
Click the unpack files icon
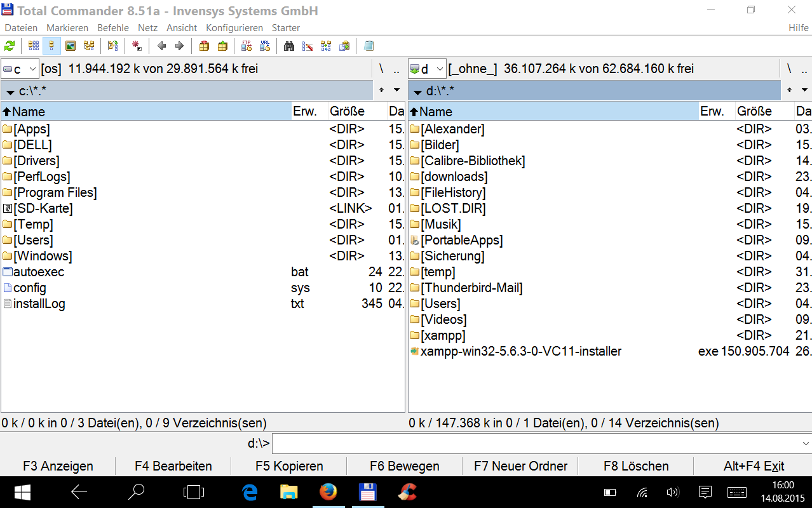click(222, 46)
